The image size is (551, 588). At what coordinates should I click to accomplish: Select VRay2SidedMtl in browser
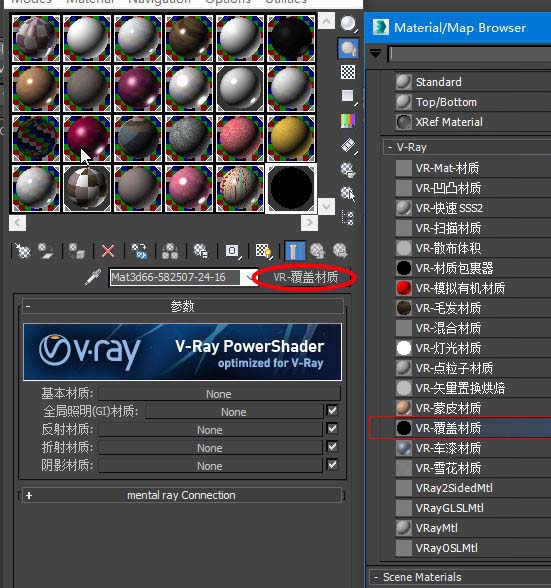tap(473, 488)
